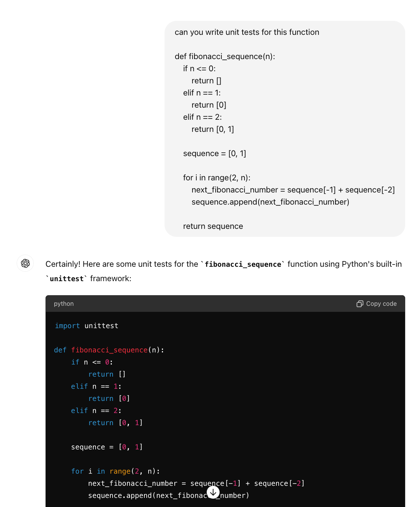Viewport: 420px width, 507px height.
Task: Click "elif n == 2:" line in code block
Action: (x=96, y=411)
